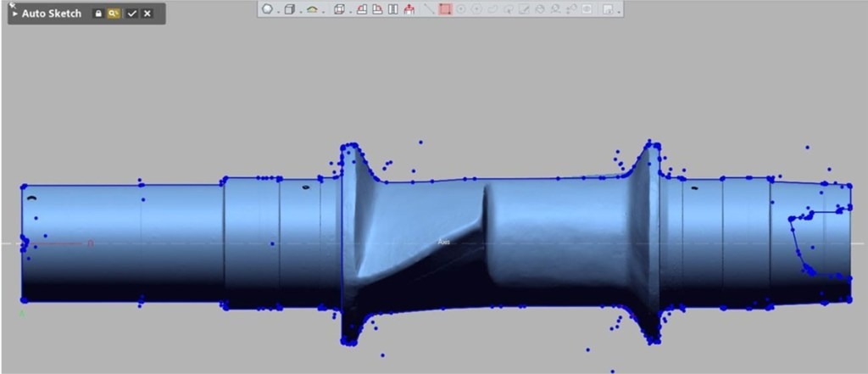The image size is (868, 374).
Task: Toggle the lock icon in Auto Sketch
Action: point(98,14)
